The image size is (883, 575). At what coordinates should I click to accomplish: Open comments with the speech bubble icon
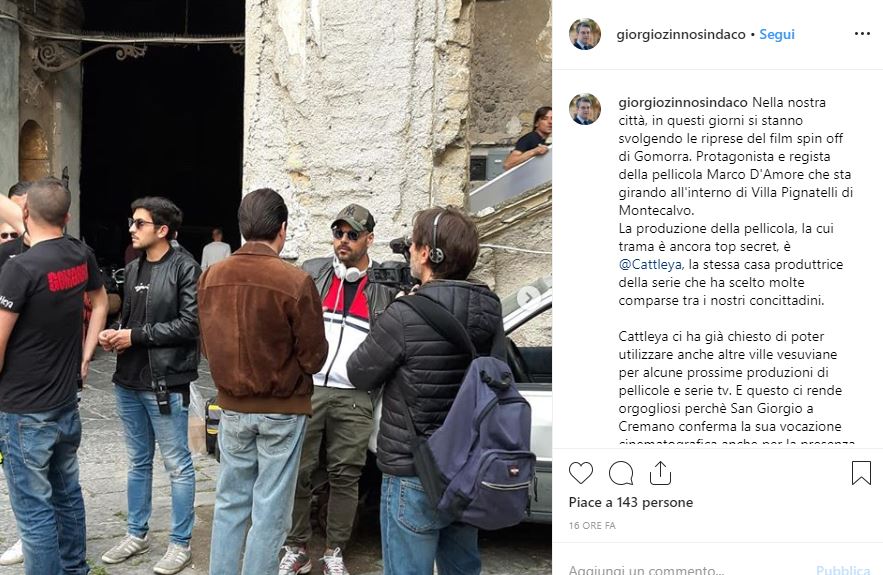(621, 473)
